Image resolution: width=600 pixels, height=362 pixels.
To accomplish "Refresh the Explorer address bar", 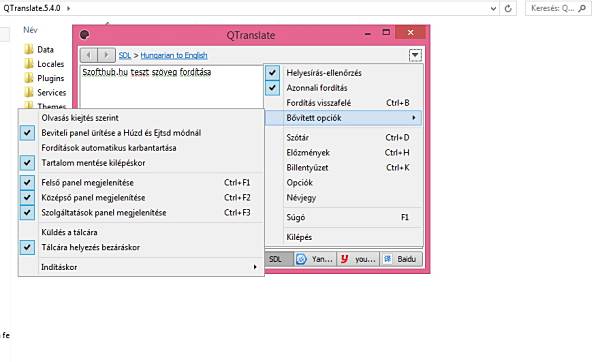I will pos(508,8).
